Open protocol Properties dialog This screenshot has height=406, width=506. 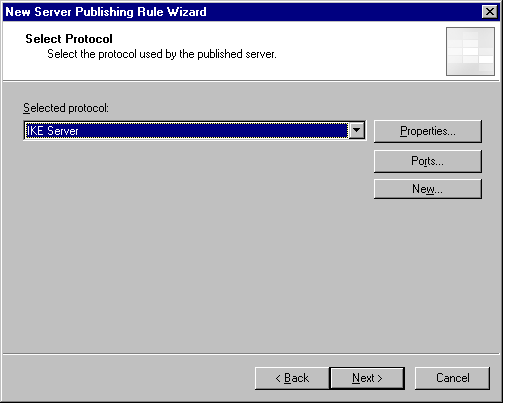click(428, 131)
